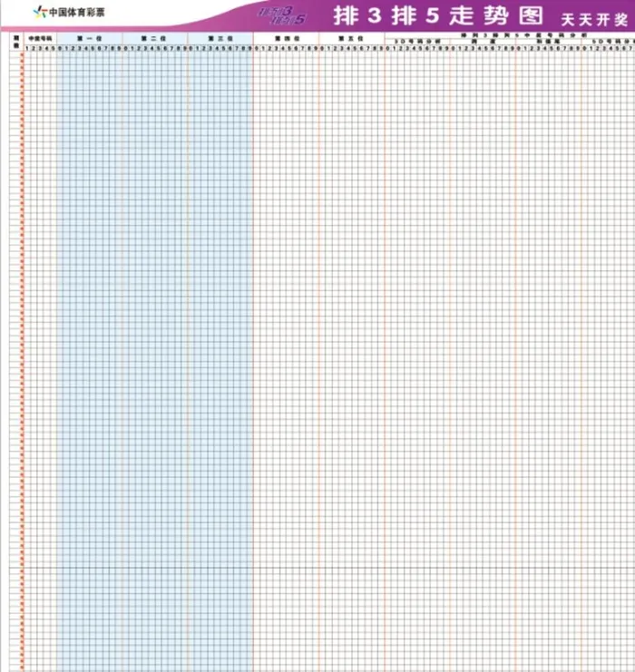Click digit 0 under the 第一位 header

click(x=60, y=47)
